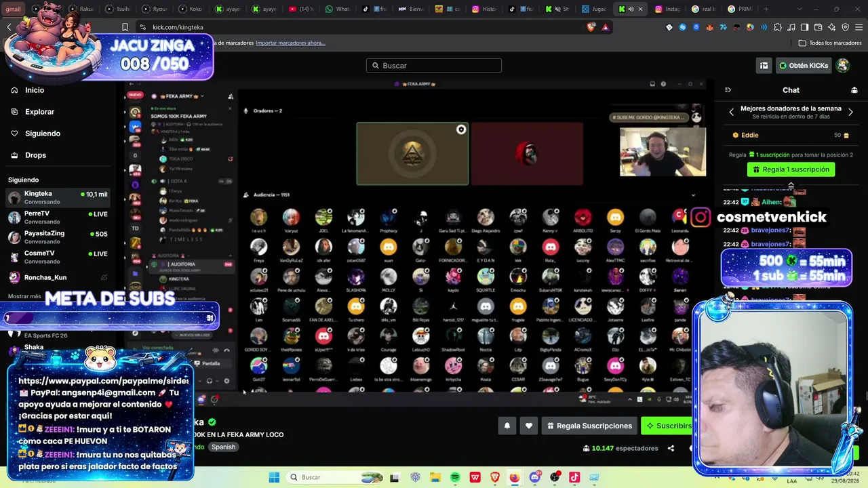Unmute the muted Kick 'Sh' tab

click(557, 9)
